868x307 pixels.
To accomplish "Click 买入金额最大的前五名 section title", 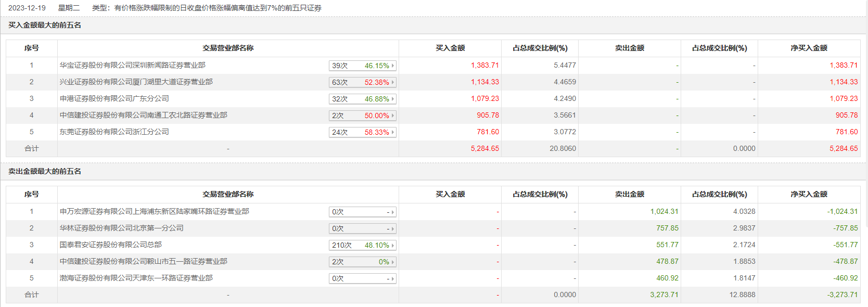I will (x=45, y=25).
